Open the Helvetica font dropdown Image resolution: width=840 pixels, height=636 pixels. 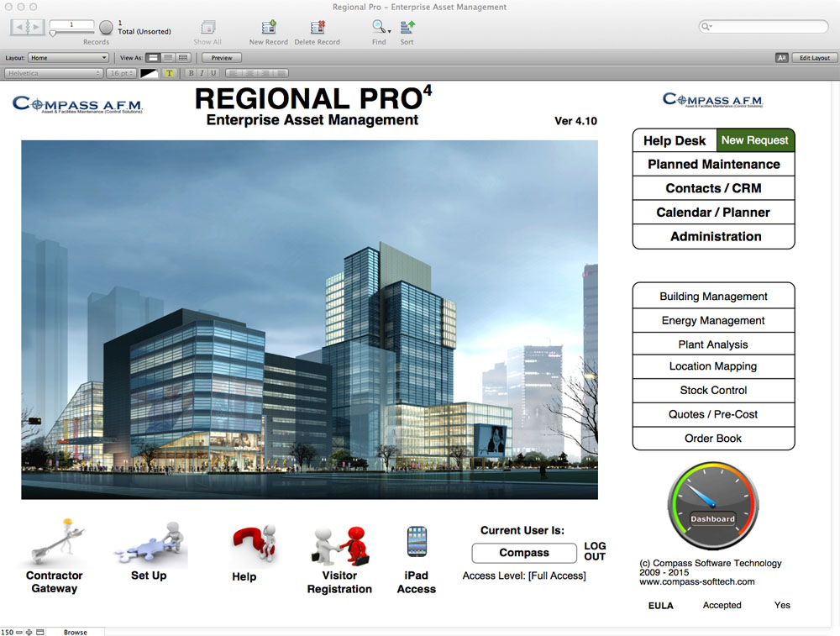pos(54,73)
